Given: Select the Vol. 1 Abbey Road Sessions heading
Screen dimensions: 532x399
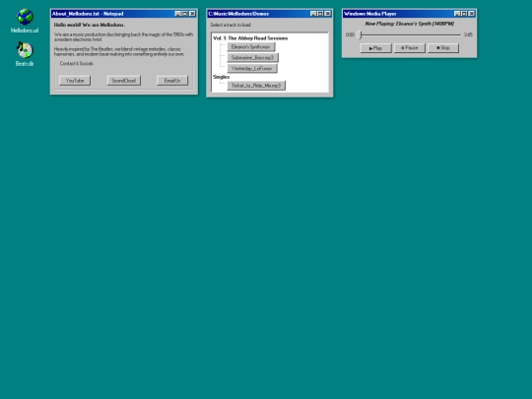Looking at the screenshot, I should pyautogui.click(x=250, y=38).
